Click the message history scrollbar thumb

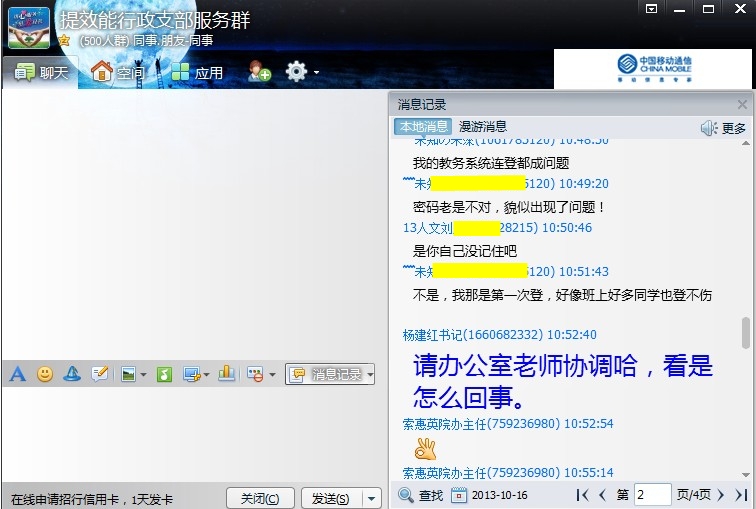click(746, 333)
